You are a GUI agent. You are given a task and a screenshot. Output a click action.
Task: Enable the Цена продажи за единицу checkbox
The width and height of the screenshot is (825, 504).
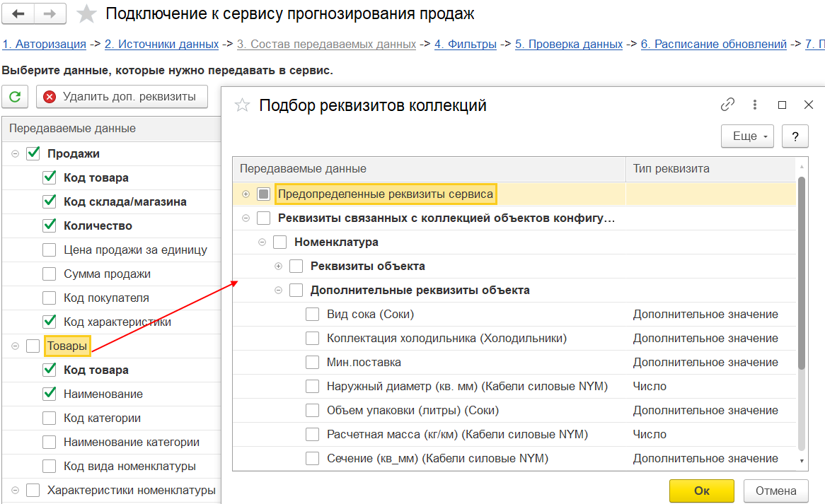point(49,250)
